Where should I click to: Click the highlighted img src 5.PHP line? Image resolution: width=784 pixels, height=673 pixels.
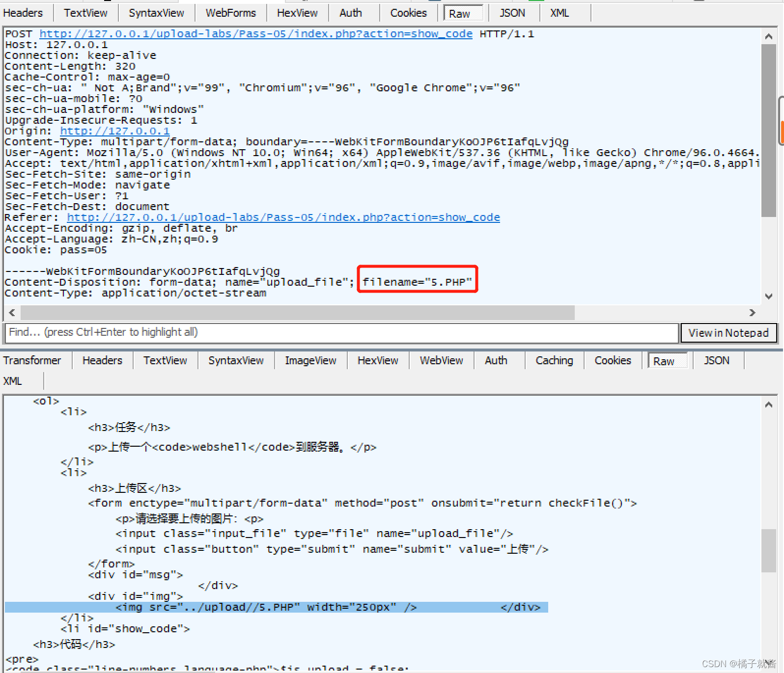[277, 607]
